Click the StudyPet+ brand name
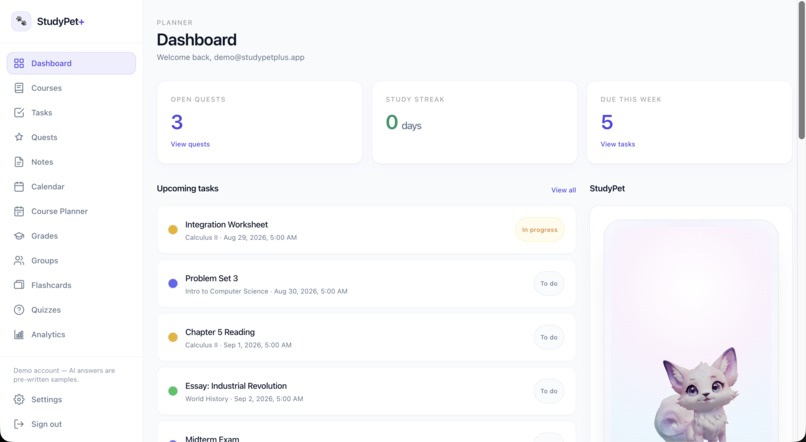Image resolution: width=806 pixels, height=442 pixels. 61,22
